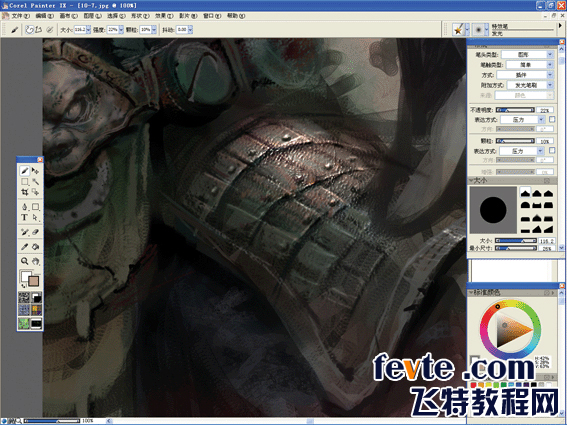567x425 pixels.
Task: Select the Text tool
Action: click(25, 217)
